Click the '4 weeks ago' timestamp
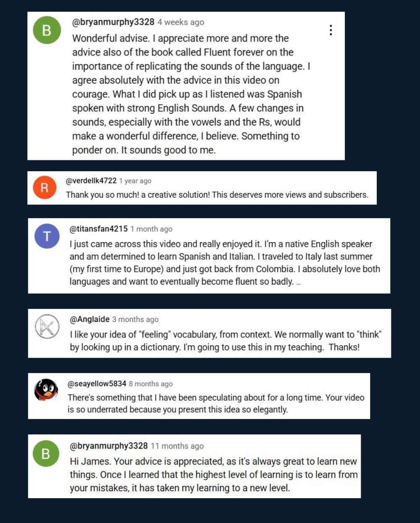420x523 pixels. click(x=181, y=22)
